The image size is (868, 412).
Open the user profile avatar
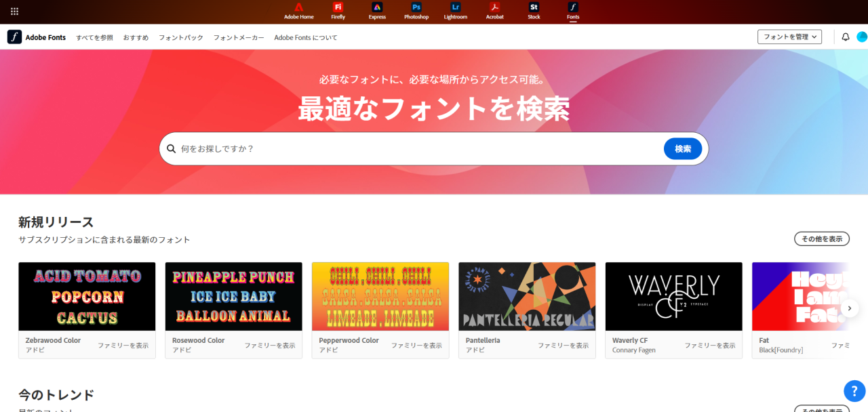click(862, 37)
